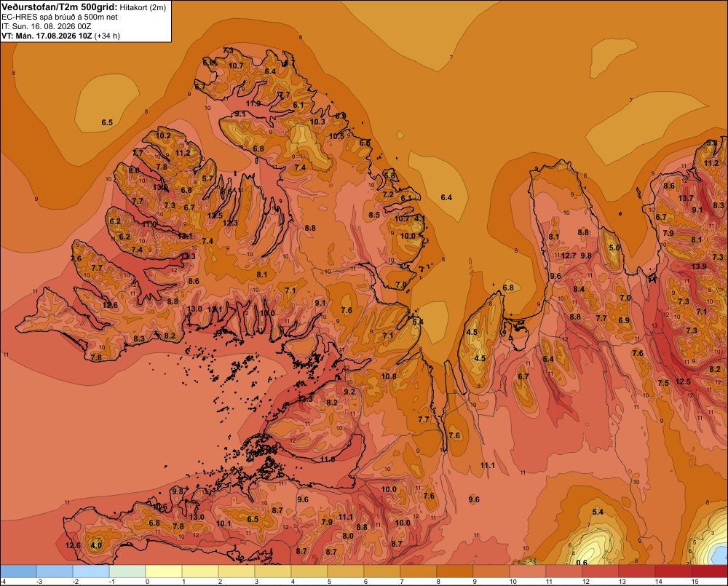Click the 0.6 temperature label on the glacier
This screenshot has width=728, height=586.
click(581, 563)
